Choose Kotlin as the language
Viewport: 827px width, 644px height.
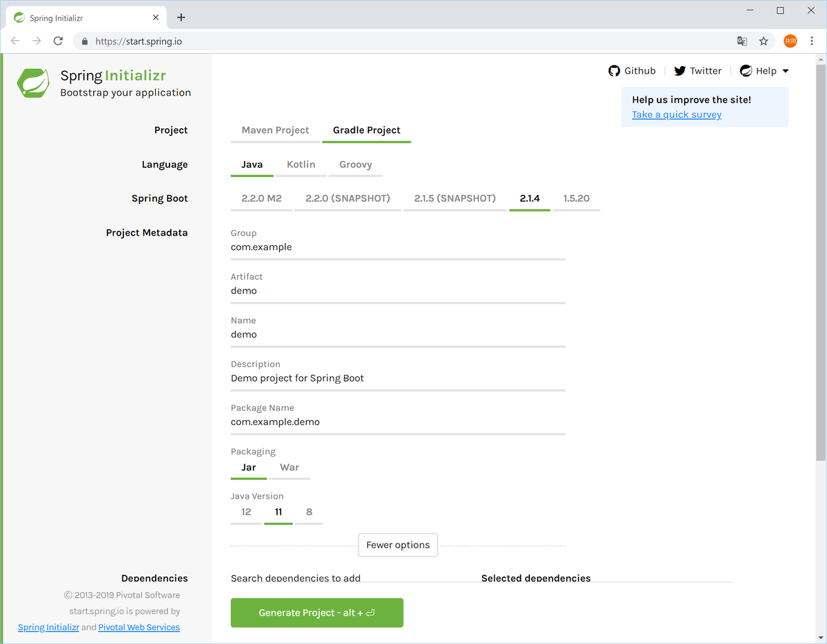(x=301, y=165)
